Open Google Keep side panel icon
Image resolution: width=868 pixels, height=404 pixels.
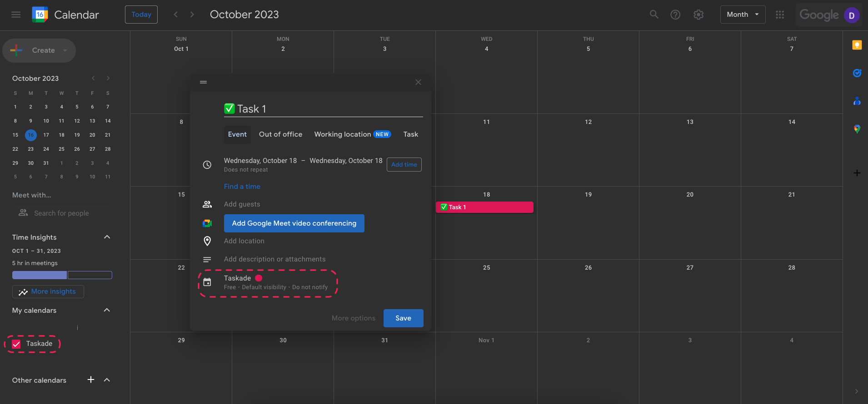pos(857,45)
